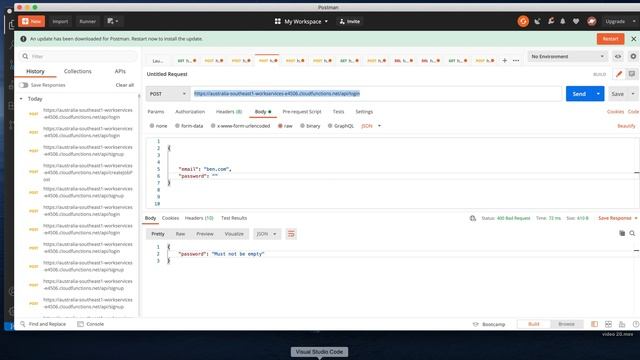Open the notifications bell

pos(563,21)
